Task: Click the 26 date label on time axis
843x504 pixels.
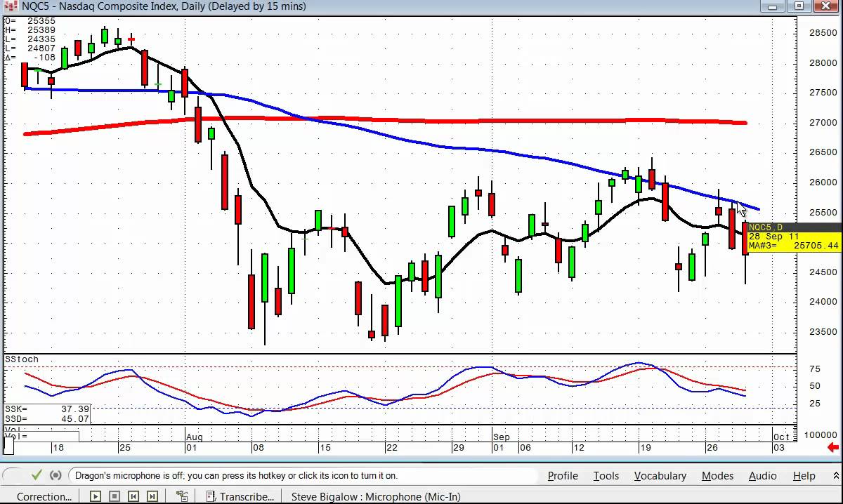Action: [x=712, y=448]
